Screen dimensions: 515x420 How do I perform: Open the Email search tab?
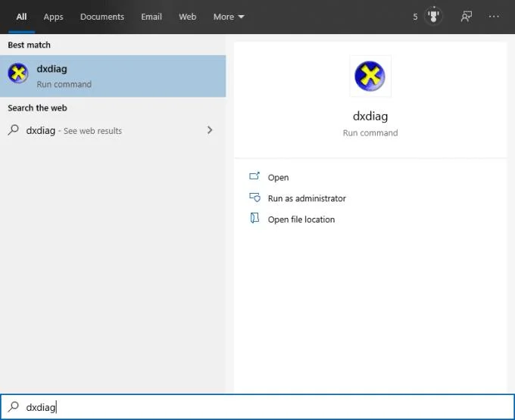151,17
